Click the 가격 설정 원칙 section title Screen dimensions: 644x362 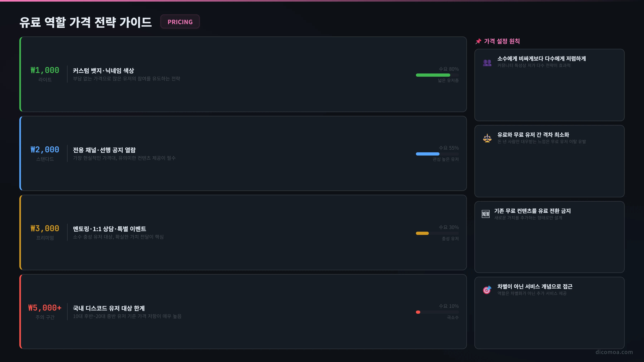click(x=502, y=41)
